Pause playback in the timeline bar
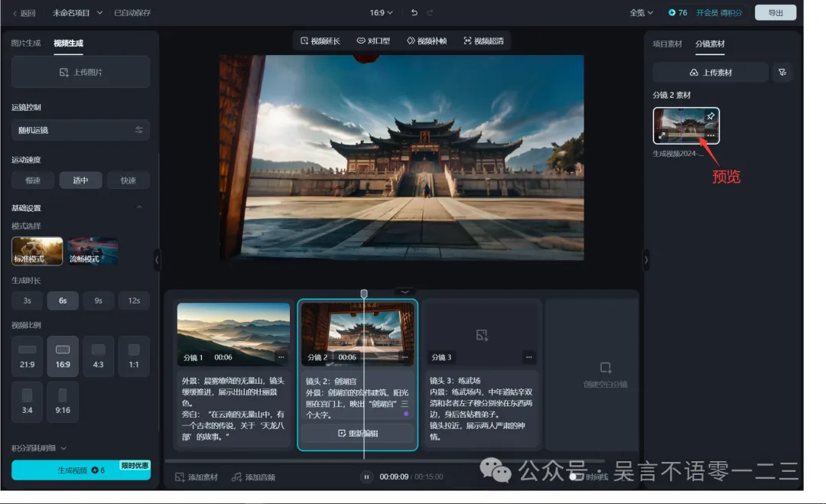Screen dimensions: 826x504 [366, 477]
